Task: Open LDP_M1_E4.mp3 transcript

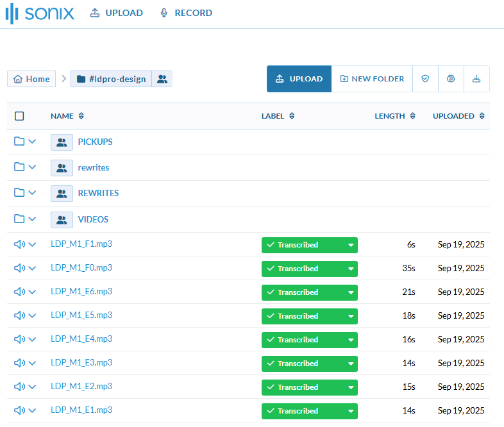Action: tap(81, 339)
